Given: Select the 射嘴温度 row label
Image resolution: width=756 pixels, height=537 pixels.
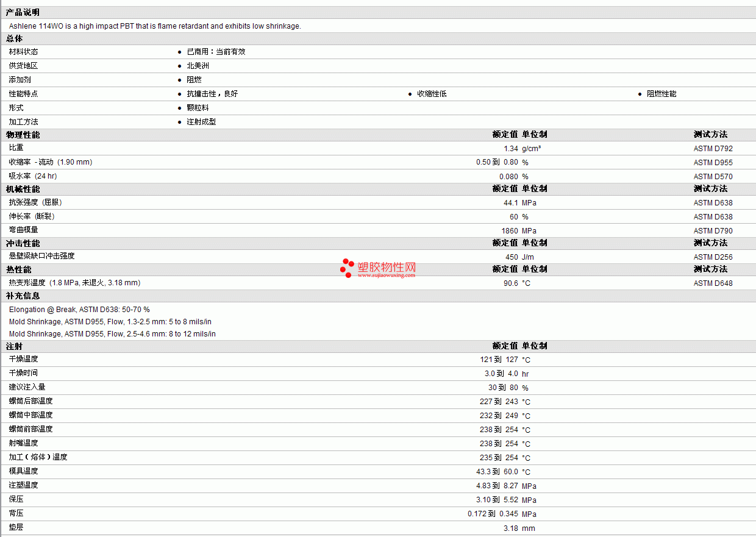Looking at the screenshot, I should tap(23, 443).
